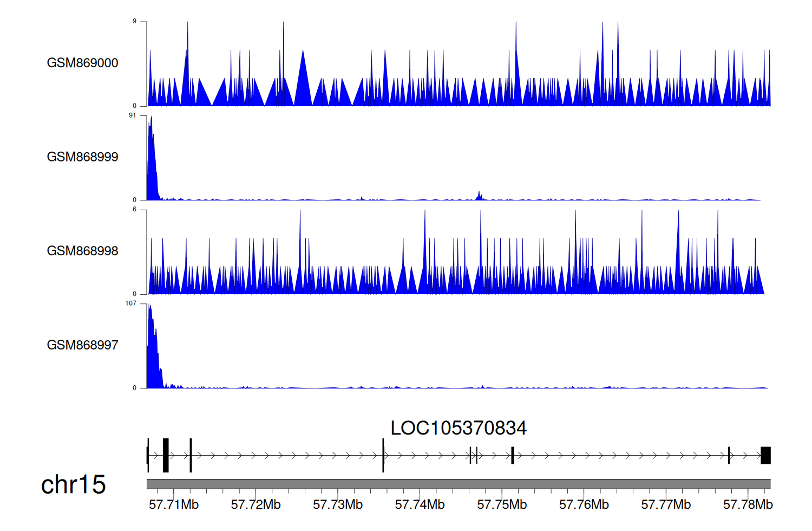Click the small GSM868999 peak near 57.75Mb

(x=479, y=196)
